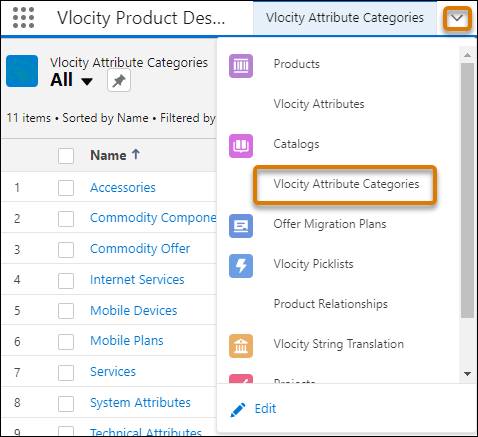Screen dimensions: 478x437
Task: Click the Name column header
Action: [108, 155]
